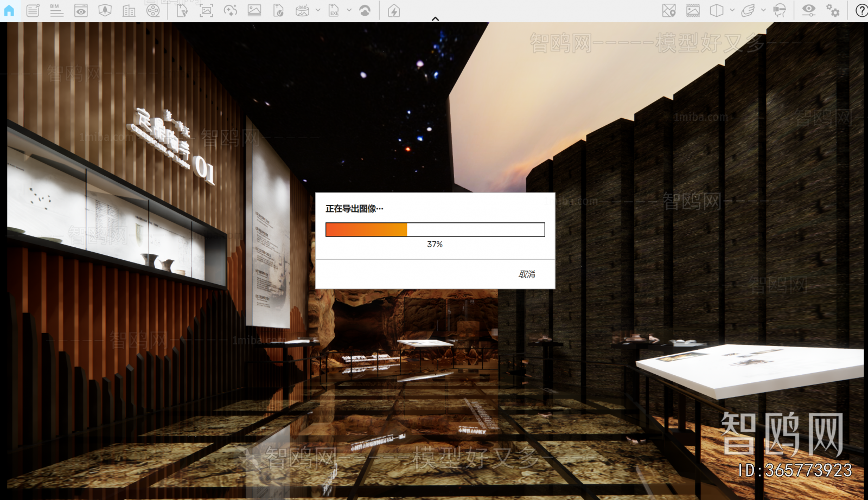Toggle the eye visibility settings icon
868x500 pixels.
(808, 10)
